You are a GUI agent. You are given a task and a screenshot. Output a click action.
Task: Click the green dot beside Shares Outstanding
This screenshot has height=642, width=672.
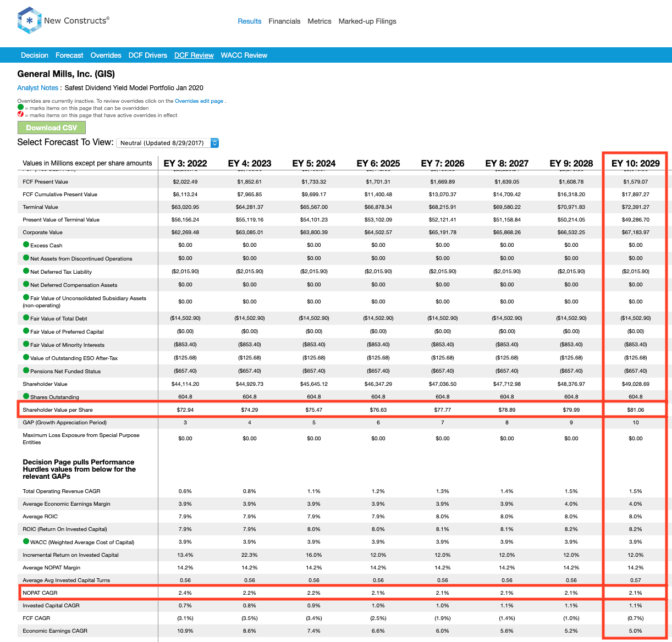[x=26, y=396]
